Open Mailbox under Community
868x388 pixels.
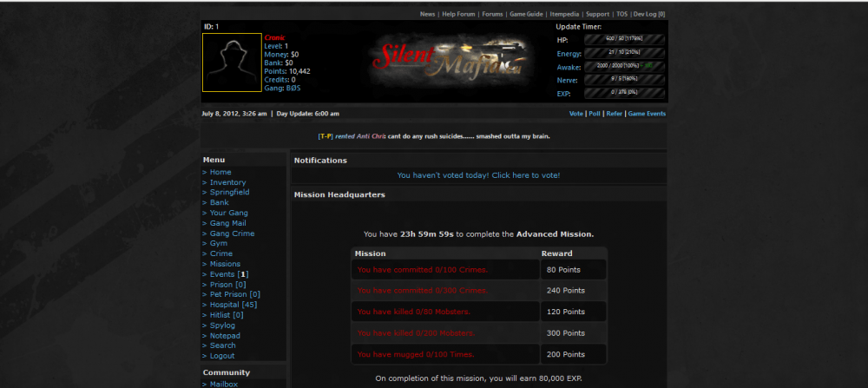pos(223,384)
